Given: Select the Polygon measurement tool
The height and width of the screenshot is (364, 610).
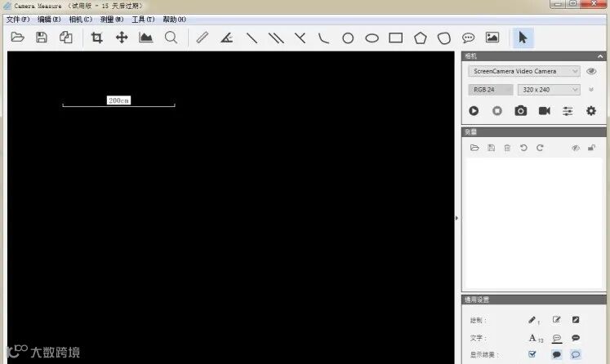Looking at the screenshot, I should point(421,38).
